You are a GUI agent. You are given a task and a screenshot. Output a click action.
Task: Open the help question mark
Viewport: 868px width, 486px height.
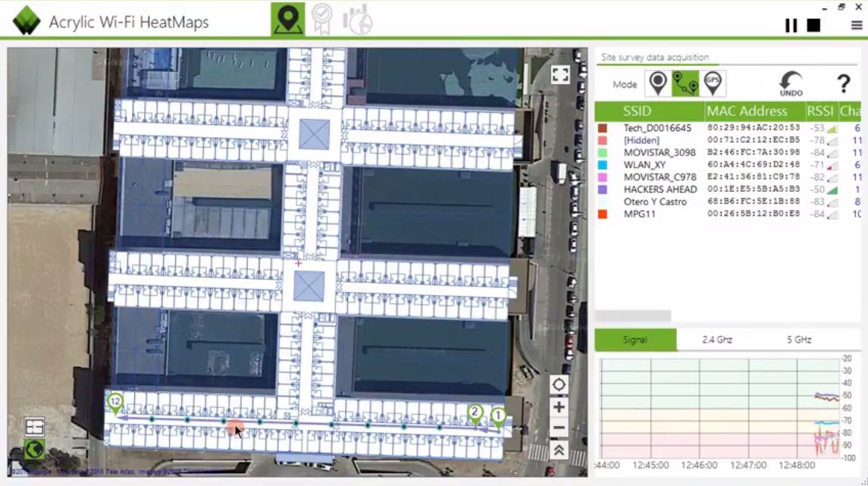pos(843,84)
